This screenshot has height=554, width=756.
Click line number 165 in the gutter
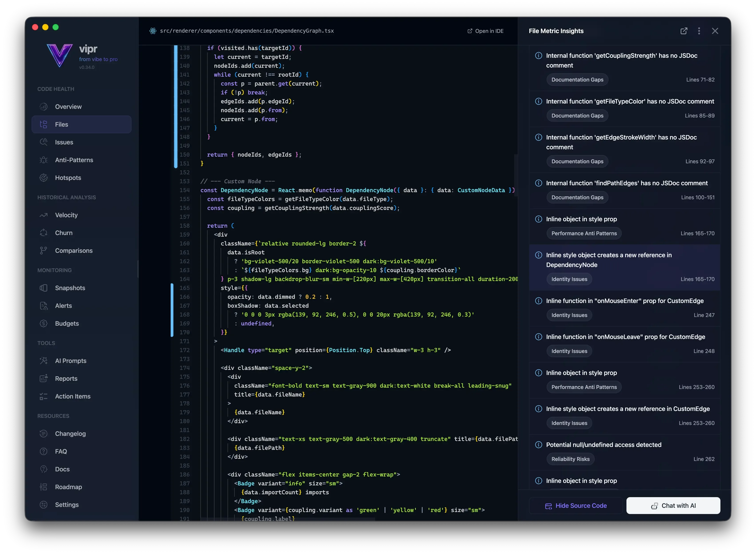pyautogui.click(x=184, y=288)
